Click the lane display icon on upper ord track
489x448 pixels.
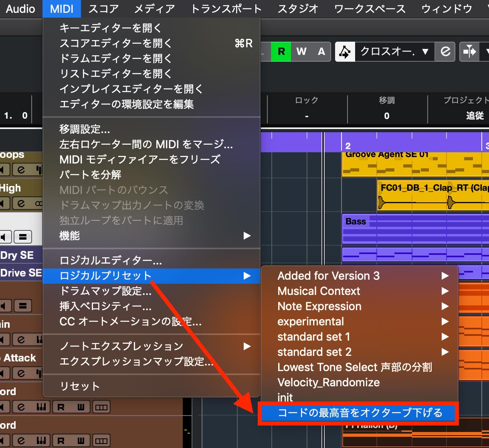101,407
